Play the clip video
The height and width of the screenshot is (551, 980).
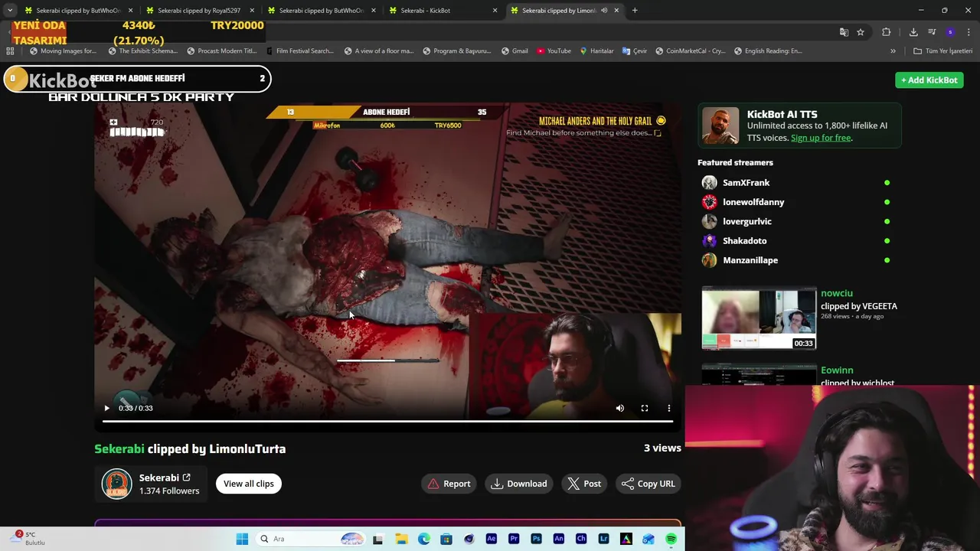(x=106, y=408)
